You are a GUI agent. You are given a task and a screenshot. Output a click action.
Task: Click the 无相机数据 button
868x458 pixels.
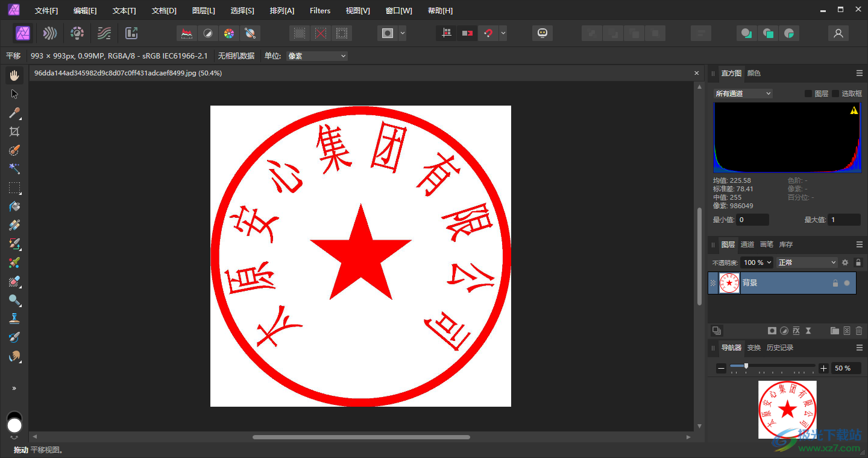236,56
